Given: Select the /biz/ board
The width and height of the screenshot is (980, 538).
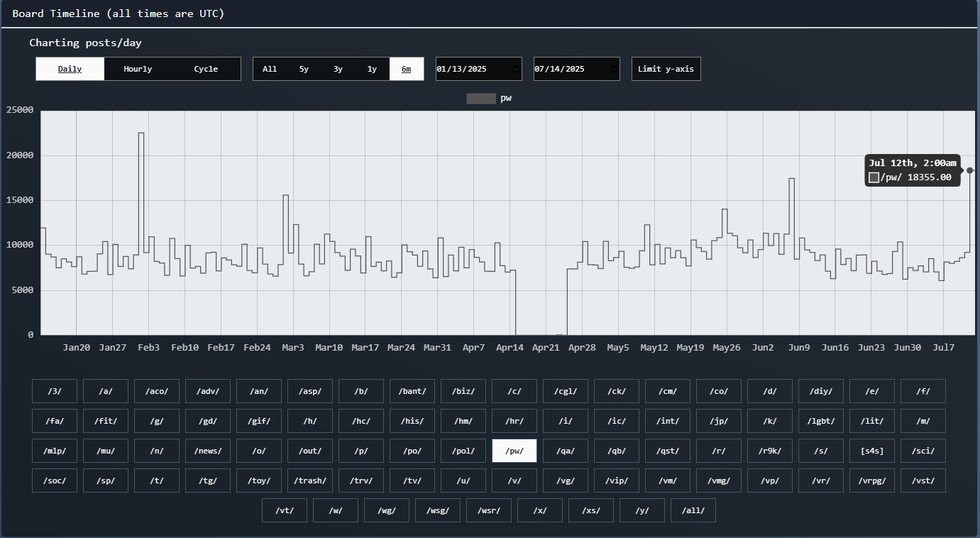Looking at the screenshot, I should (x=463, y=391).
